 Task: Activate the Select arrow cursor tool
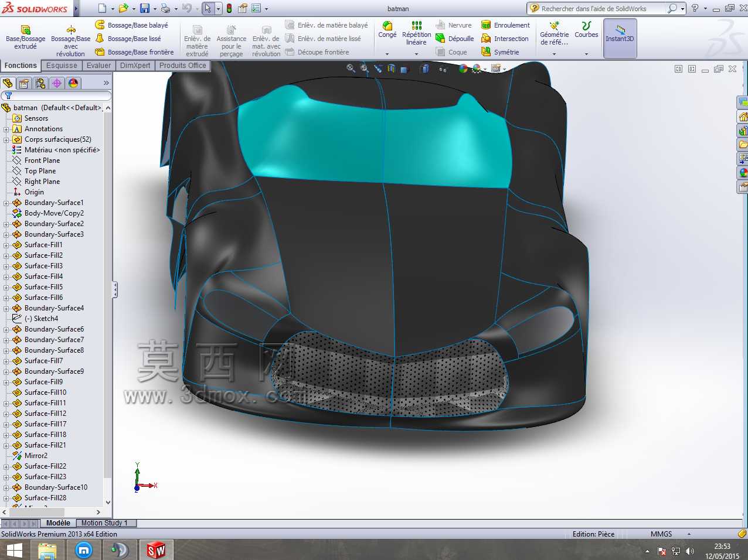click(x=208, y=8)
